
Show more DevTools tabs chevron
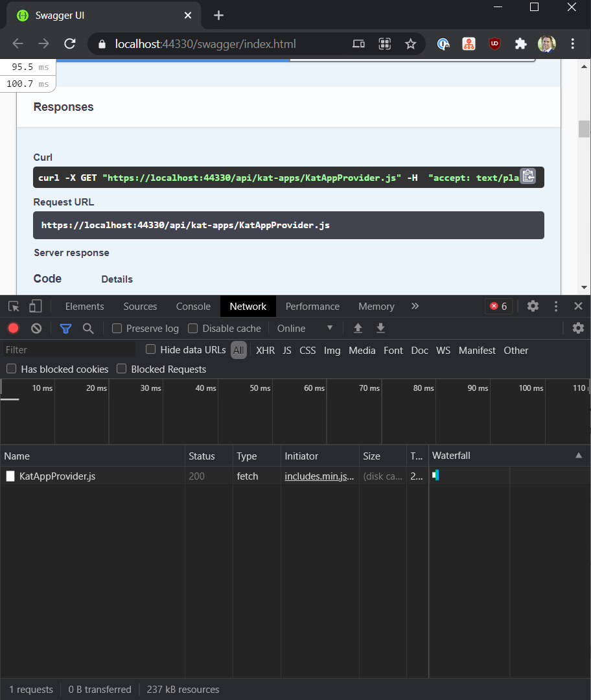pos(415,306)
